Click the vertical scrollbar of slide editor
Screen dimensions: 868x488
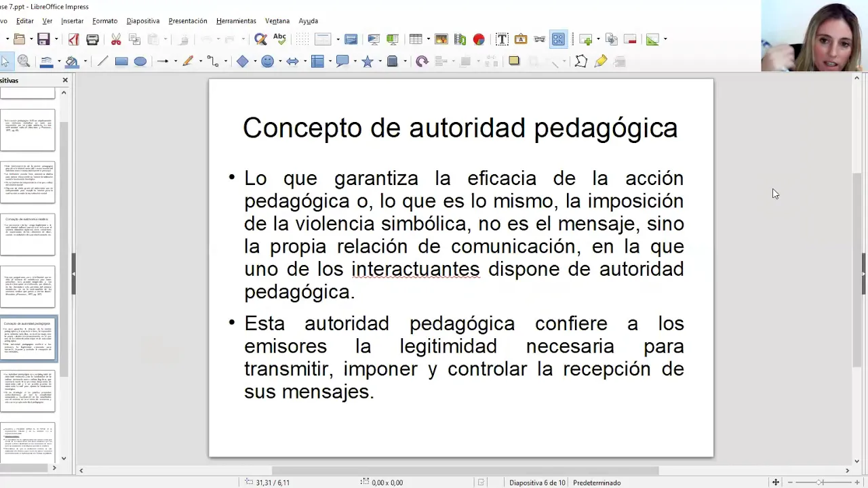pos(857,270)
